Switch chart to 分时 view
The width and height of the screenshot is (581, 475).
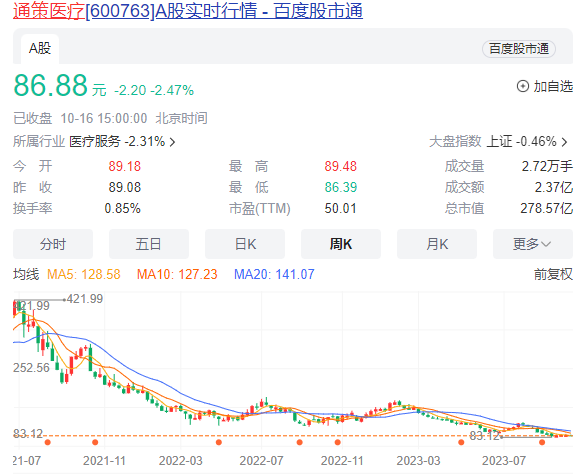click(x=53, y=244)
